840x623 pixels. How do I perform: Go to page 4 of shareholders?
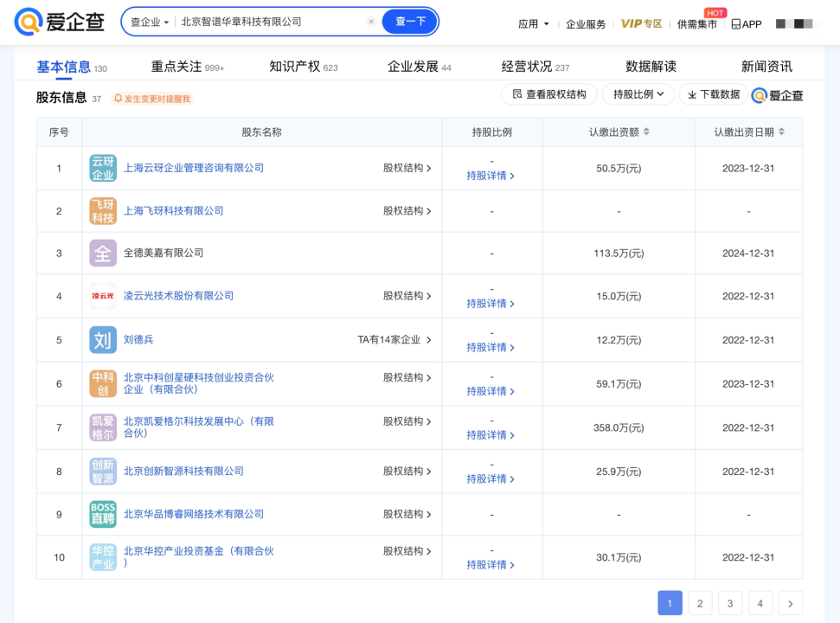point(760,603)
